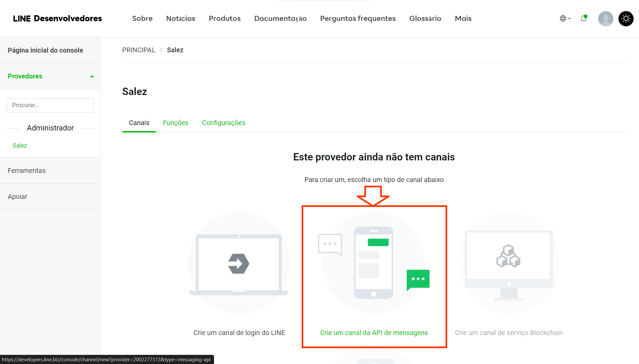Open the language globe selector
This screenshot has width=639, height=364.
click(565, 19)
